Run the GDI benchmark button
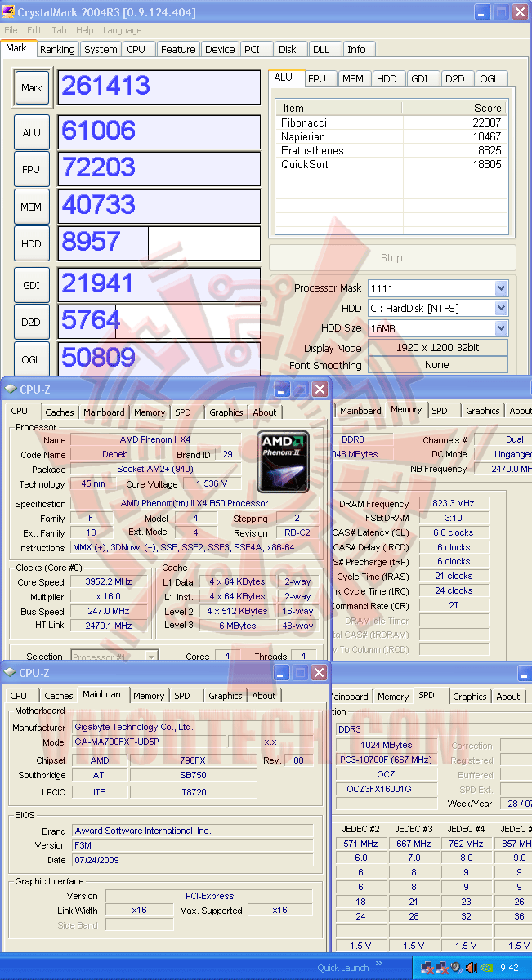The image size is (532, 980). 32,285
